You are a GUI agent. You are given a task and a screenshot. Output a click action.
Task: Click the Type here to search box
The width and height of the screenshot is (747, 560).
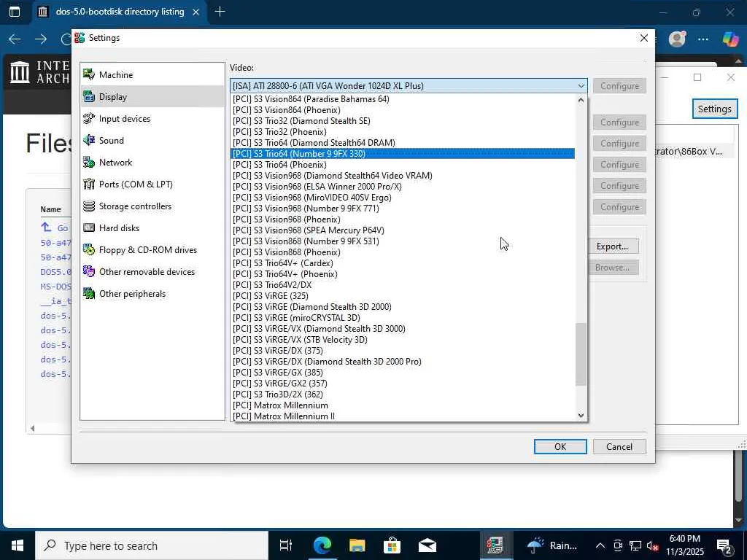pyautogui.click(x=152, y=545)
